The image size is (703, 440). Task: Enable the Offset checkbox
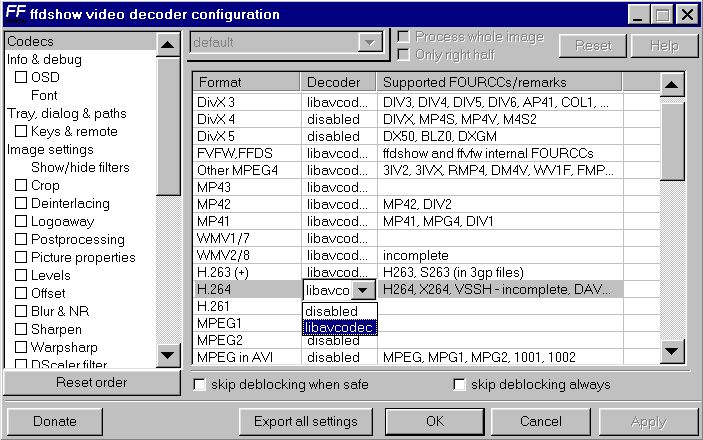pos(21,293)
